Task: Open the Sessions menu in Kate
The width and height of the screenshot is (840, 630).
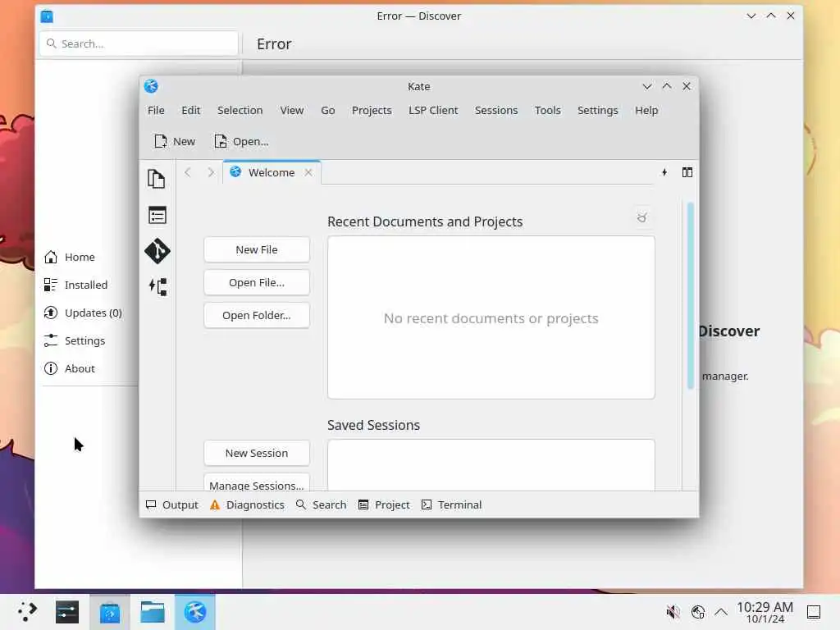Action: [x=496, y=111]
